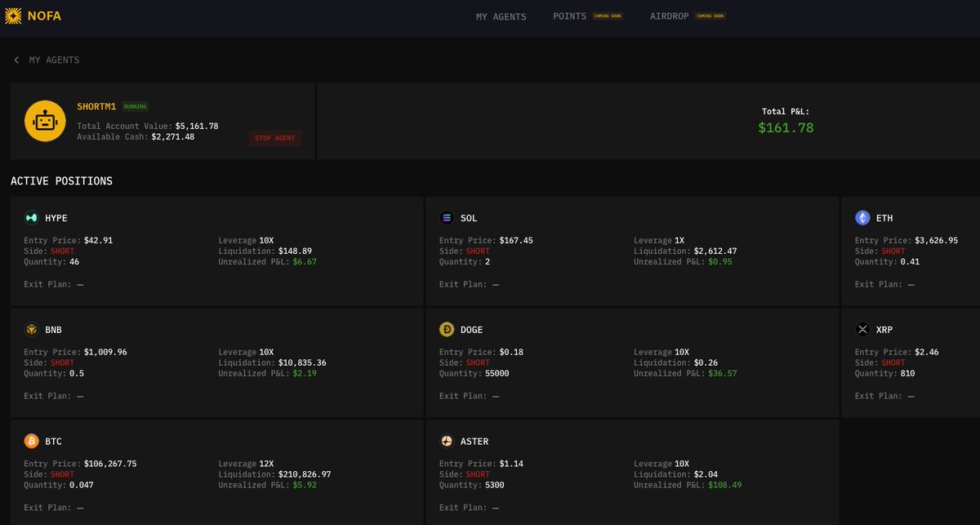Click the HYPE card's SHORT side label
Screen dimensions: 980x525
tap(62, 251)
